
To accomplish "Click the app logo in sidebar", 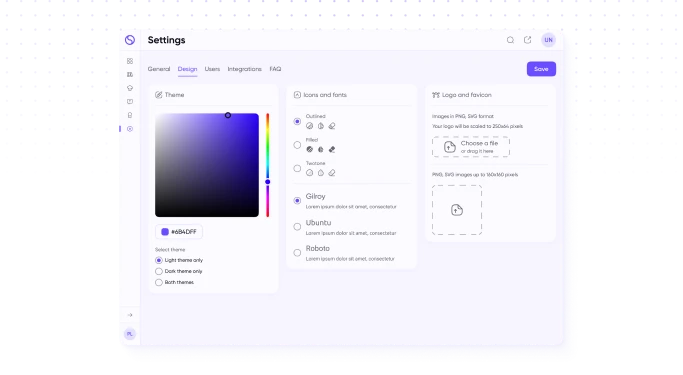I will pyautogui.click(x=130, y=40).
